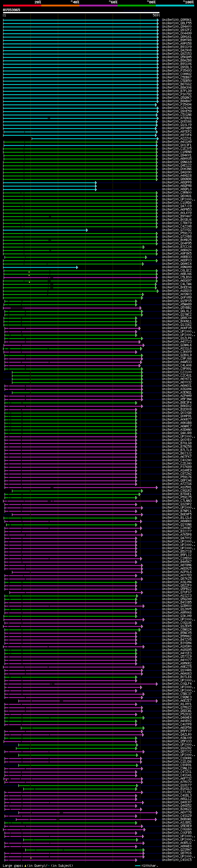Click the purple ~60% identity legend bar

99,6
